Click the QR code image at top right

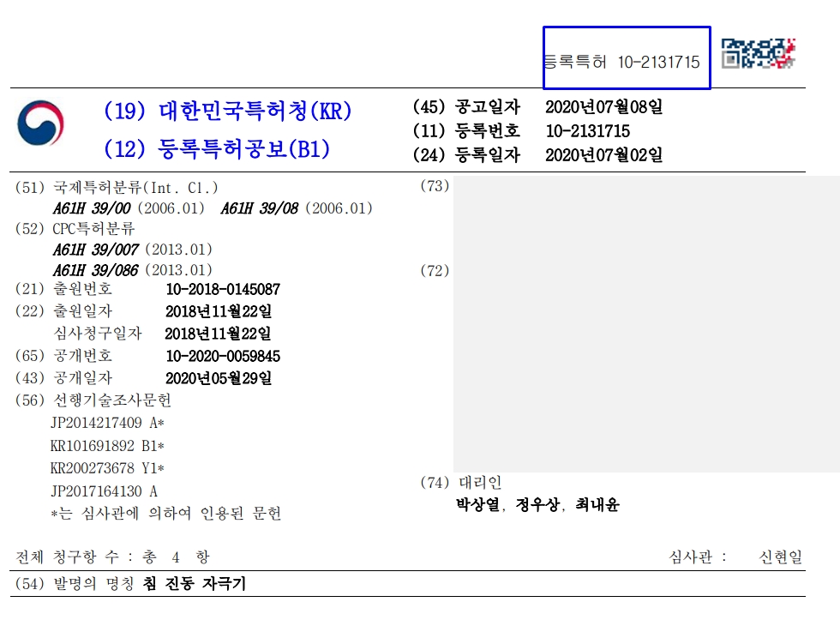coord(758,53)
